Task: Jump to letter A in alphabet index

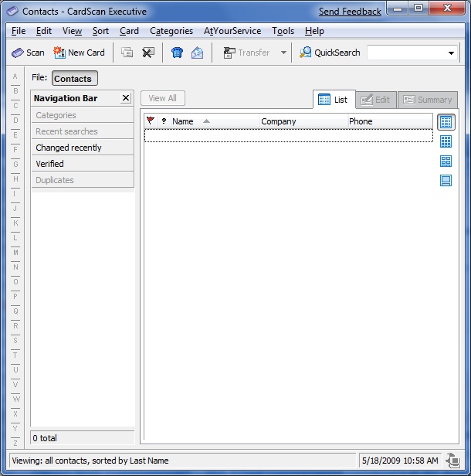Action: click(x=15, y=76)
